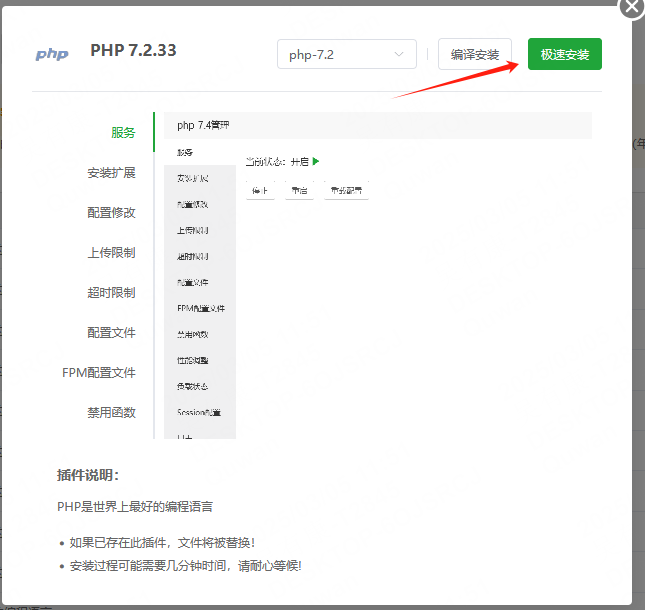Click the first small button in the preview's status row
The width and height of the screenshot is (645, 610).
(x=260, y=190)
